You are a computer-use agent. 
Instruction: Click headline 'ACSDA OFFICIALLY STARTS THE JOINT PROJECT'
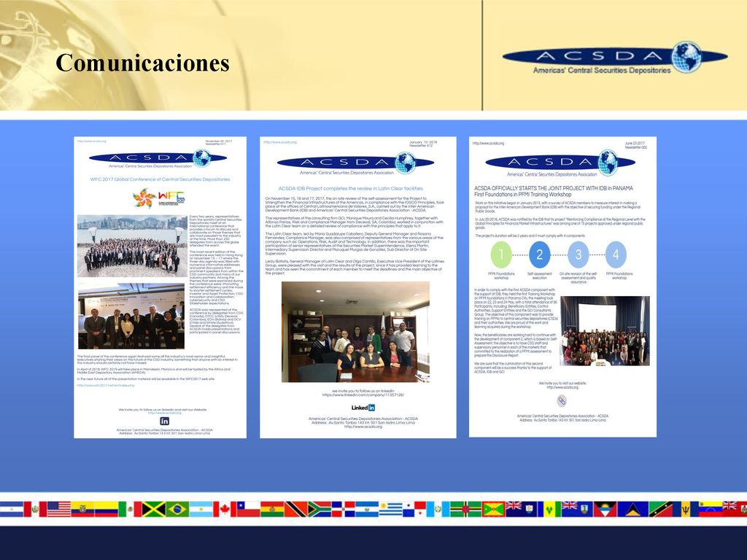coord(554,188)
